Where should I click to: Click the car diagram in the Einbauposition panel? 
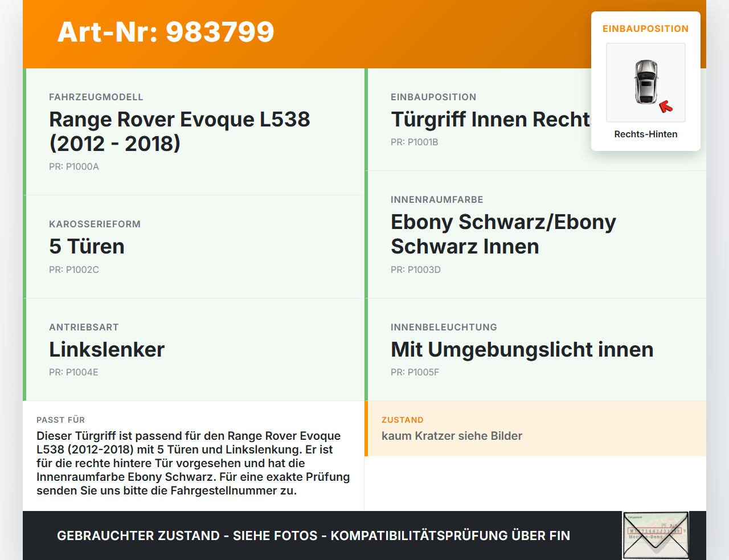click(x=645, y=82)
